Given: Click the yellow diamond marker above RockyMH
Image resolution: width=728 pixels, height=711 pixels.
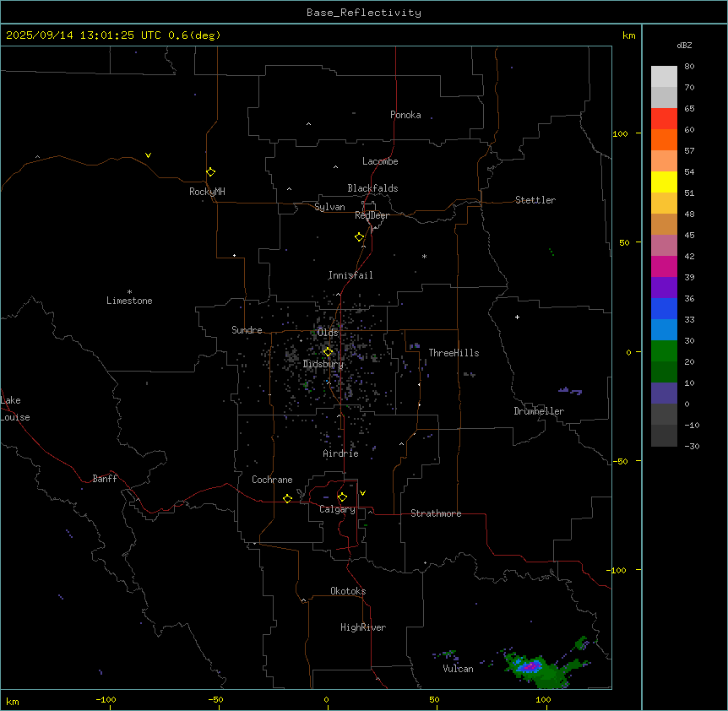Looking at the screenshot, I should [x=211, y=172].
